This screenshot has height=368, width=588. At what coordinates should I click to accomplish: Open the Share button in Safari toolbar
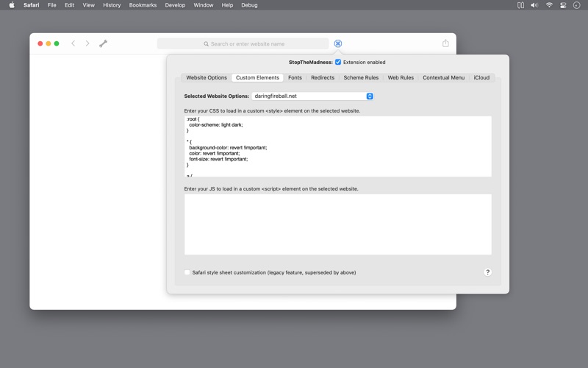(x=445, y=43)
